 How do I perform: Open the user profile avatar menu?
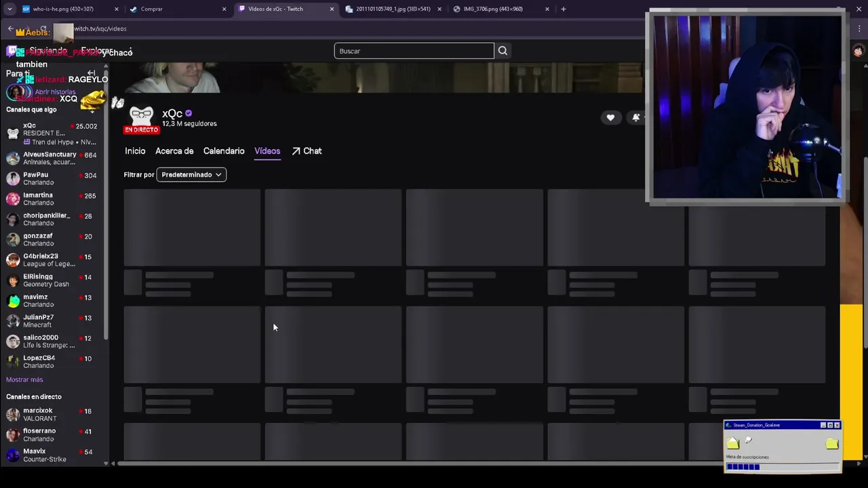859,51
